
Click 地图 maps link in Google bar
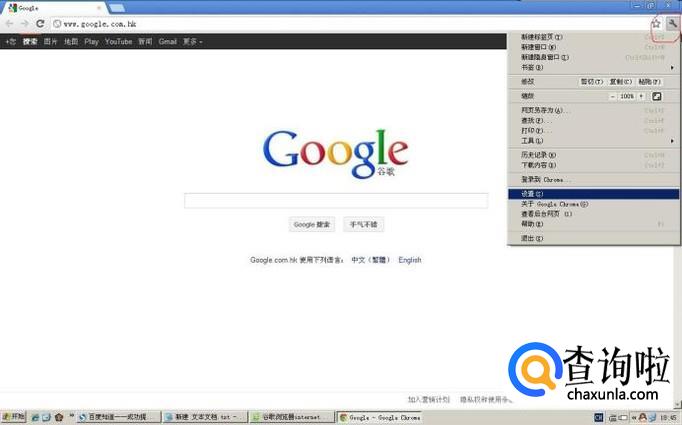coord(71,42)
